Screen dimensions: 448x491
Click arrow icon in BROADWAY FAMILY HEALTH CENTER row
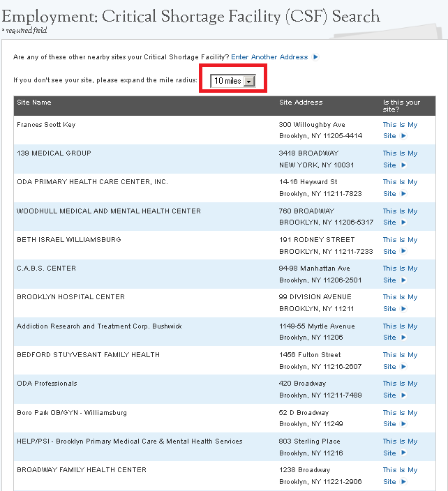403,482
